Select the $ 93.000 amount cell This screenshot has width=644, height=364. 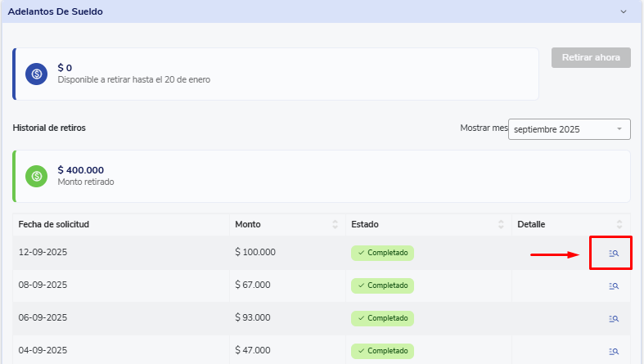tap(253, 317)
